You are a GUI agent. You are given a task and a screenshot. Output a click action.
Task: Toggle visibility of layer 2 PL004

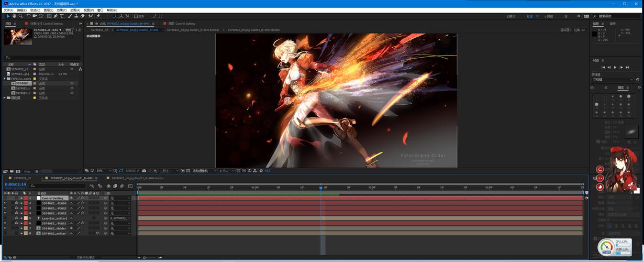tap(5, 203)
